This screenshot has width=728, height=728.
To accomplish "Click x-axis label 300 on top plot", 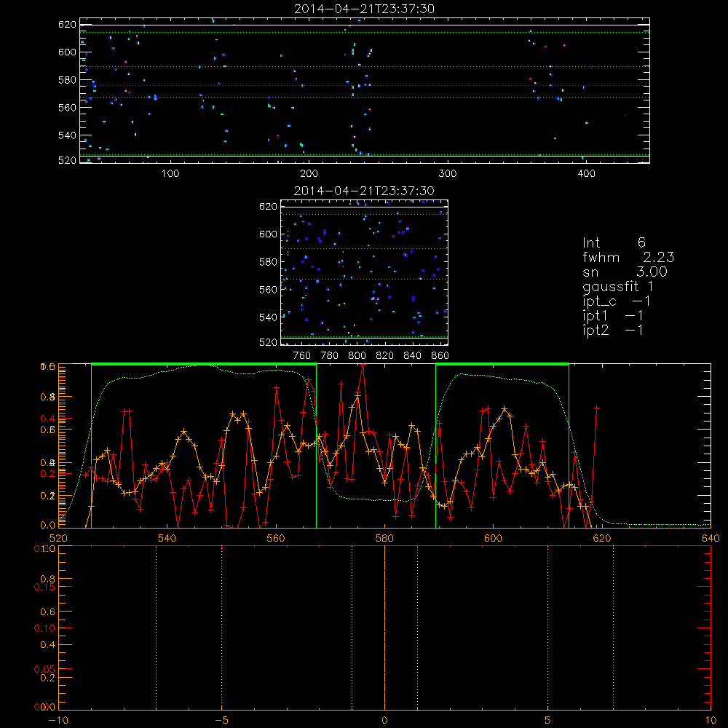I will (x=448, y=174).
